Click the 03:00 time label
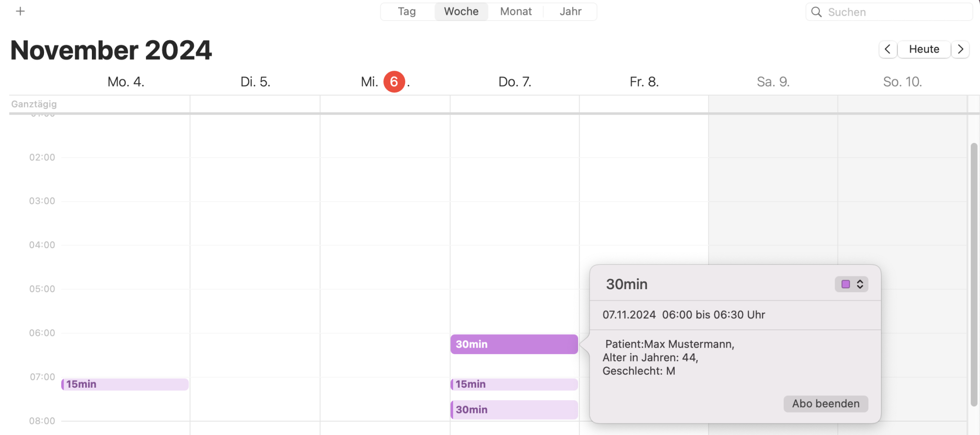This screenshot has width=980, height=435. point(42,201)
